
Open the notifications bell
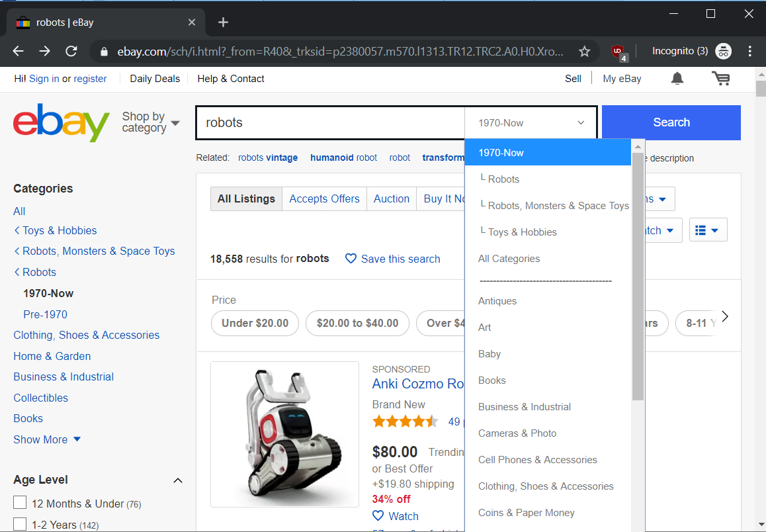click(x=677, y=79)
